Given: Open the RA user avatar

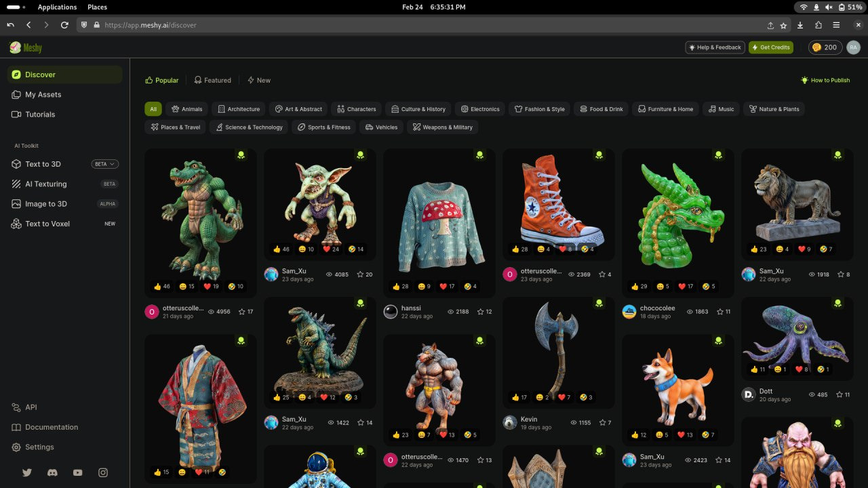Looking at the screenshot, I should pos(853,47).
